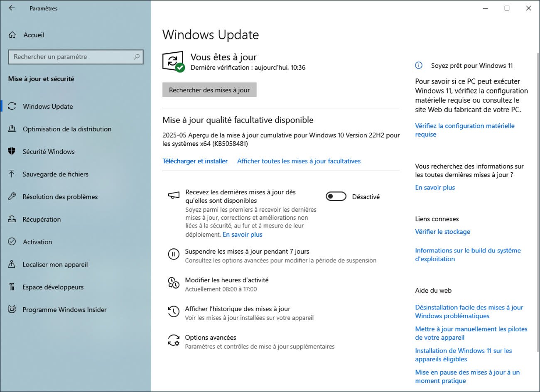Click the Windows Insider cat icon

pos(12,309)
